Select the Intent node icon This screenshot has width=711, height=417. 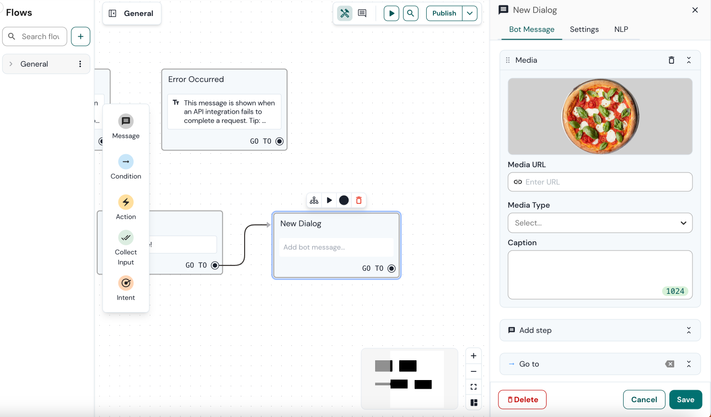126,283
